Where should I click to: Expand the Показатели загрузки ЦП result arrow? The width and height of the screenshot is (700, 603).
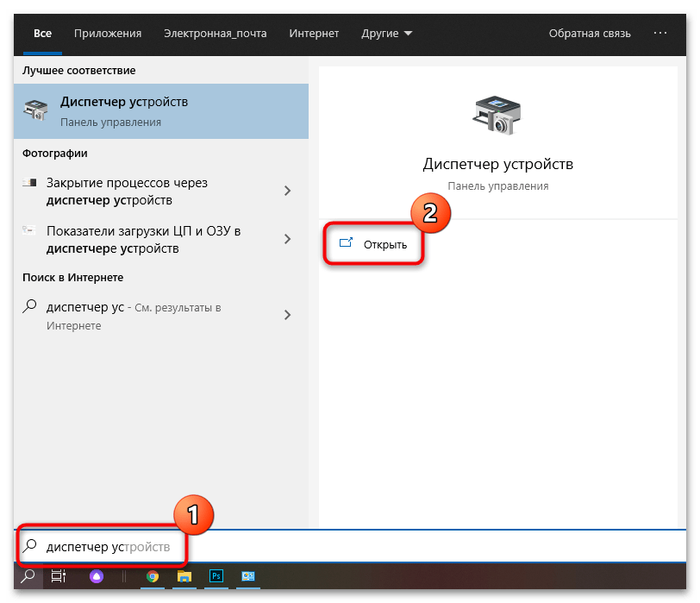coord(288,240)
